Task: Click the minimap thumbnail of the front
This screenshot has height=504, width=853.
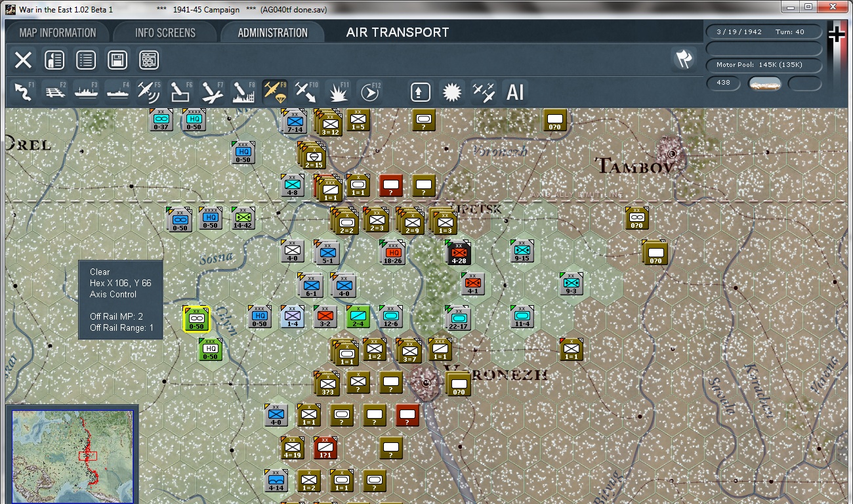Action: click(x=72, y=455)
